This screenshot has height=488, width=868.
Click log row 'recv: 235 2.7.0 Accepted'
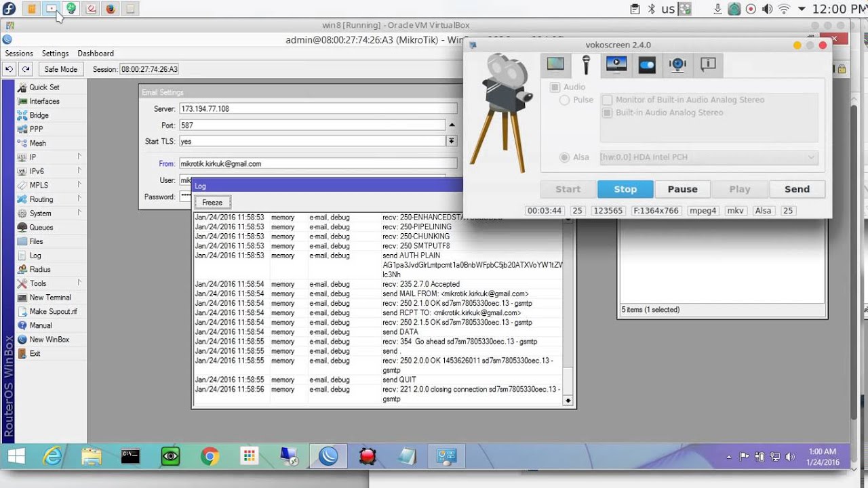click(x=378, y=284)
